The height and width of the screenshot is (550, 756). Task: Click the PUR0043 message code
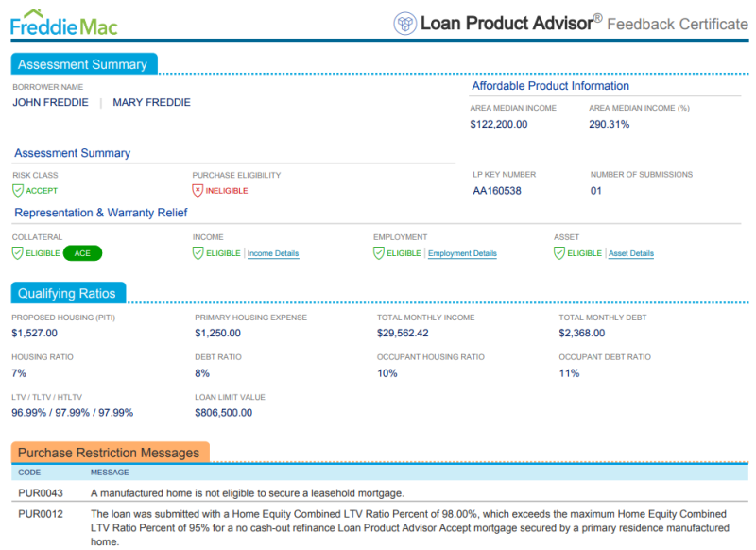click(x=41, y=493)
